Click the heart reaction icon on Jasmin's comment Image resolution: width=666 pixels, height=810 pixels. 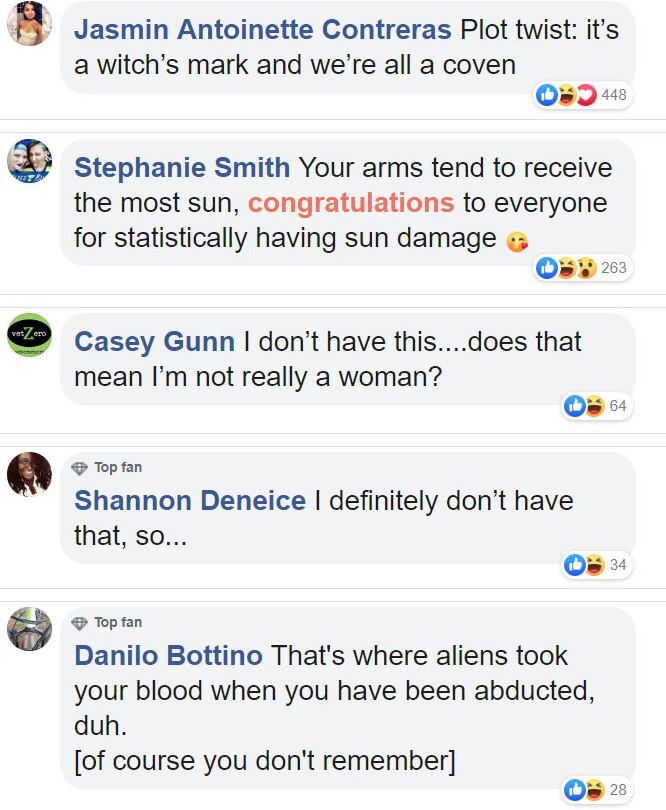click(586, 95)
